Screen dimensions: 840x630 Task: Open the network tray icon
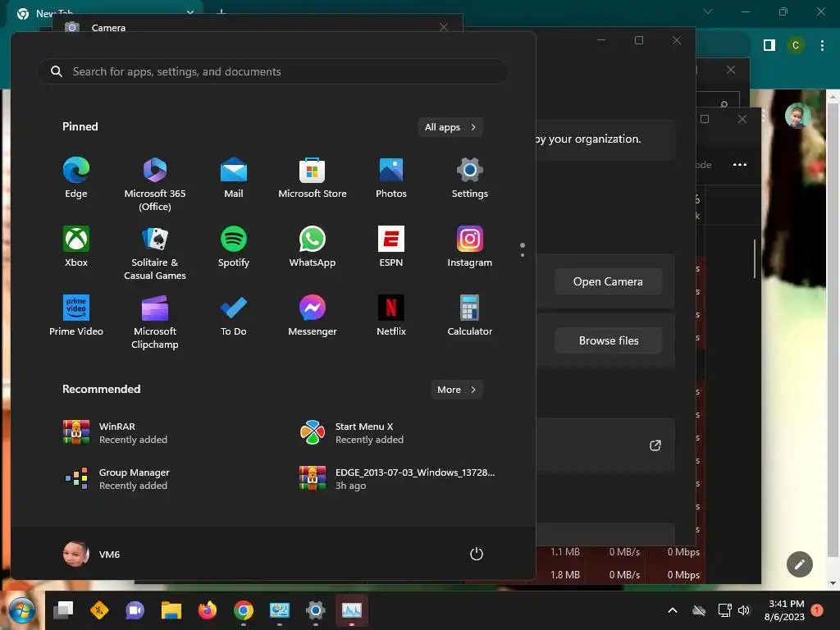click(724, 610)
